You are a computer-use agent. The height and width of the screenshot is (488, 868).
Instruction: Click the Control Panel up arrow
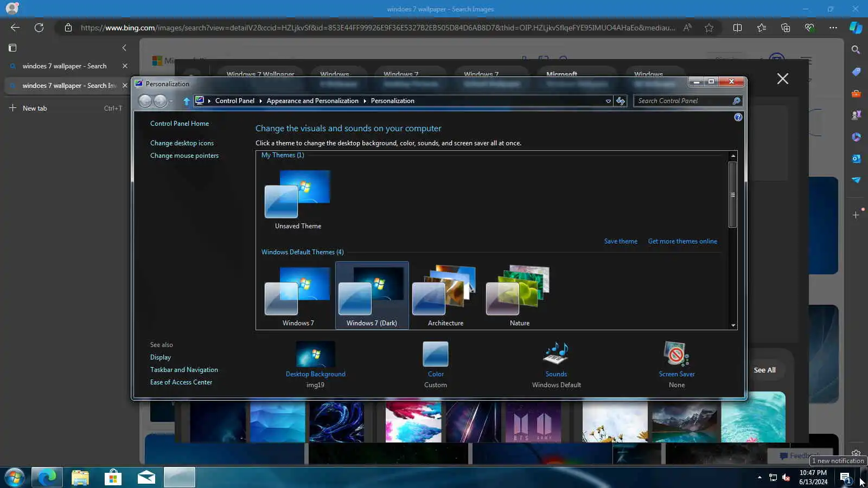tap(187, 101)
